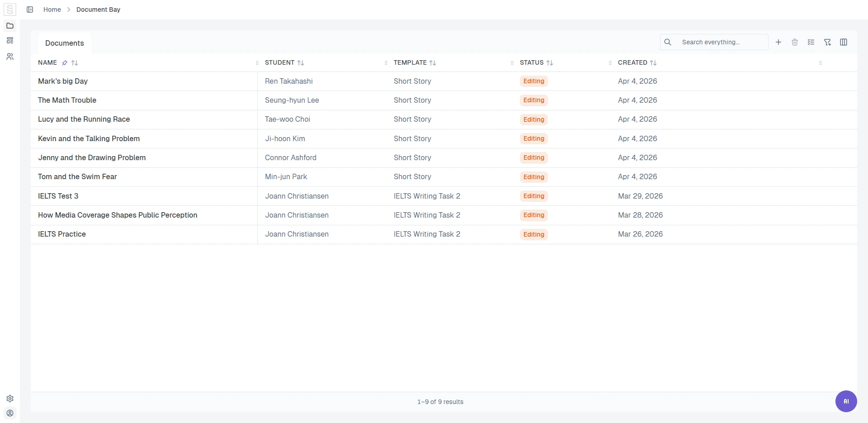868x423 pixels.
Task: Click the drag handle after TEMPLATE column
Action: tap(512, 63)
